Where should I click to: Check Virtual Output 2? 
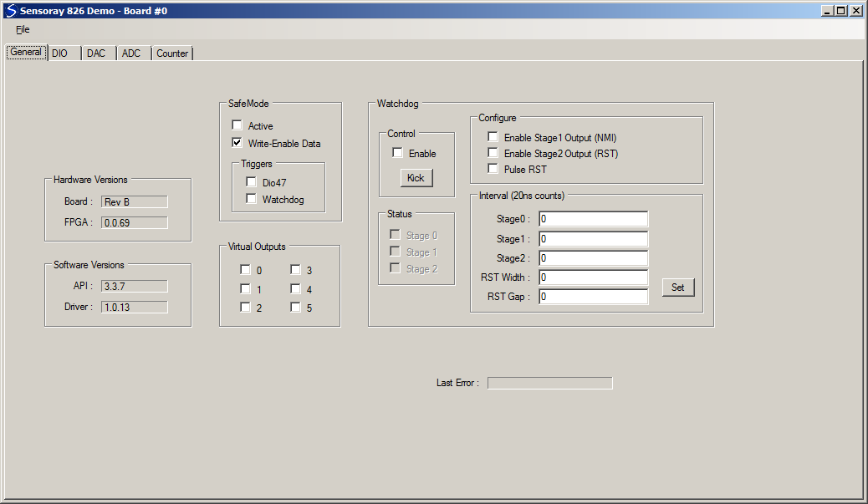click(245, 307)
